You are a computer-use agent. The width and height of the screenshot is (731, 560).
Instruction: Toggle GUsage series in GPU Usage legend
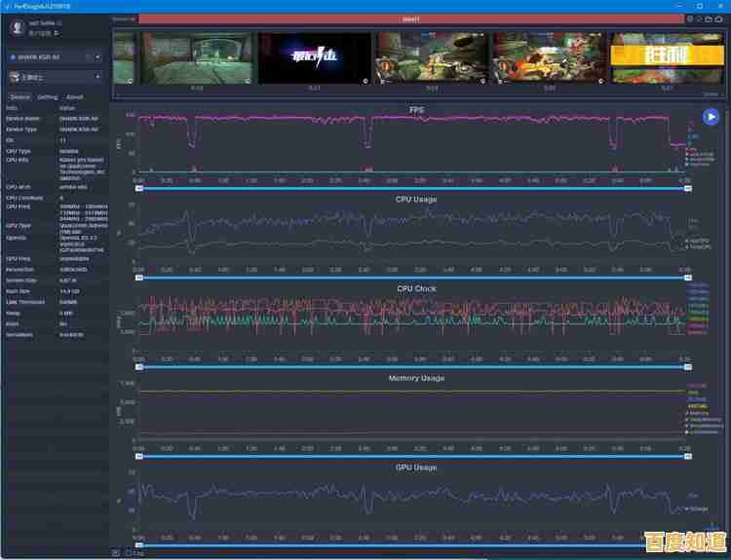pyautogui.click(x=698, y=507)
